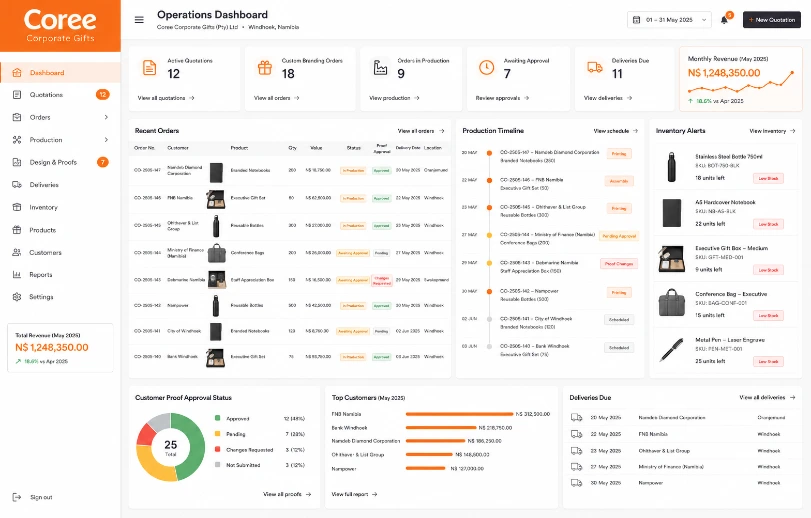811x518 pixels.
Task: Click the Sign out icon
Action: pyautogui.click(x=17, y=497)
